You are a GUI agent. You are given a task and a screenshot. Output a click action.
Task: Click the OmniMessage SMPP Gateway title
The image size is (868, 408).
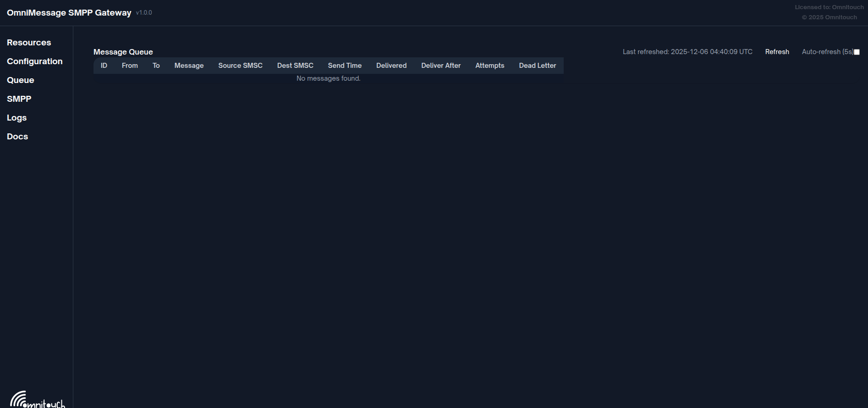[x=69, y=13]
